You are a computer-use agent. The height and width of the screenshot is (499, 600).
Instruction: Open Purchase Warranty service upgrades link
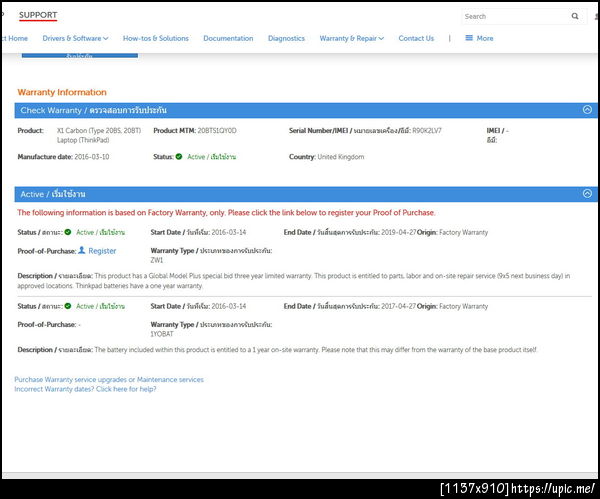click(109, 379)
